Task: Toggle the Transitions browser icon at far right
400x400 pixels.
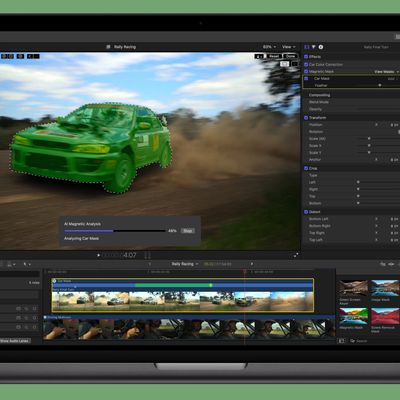Action: [392, 264]
